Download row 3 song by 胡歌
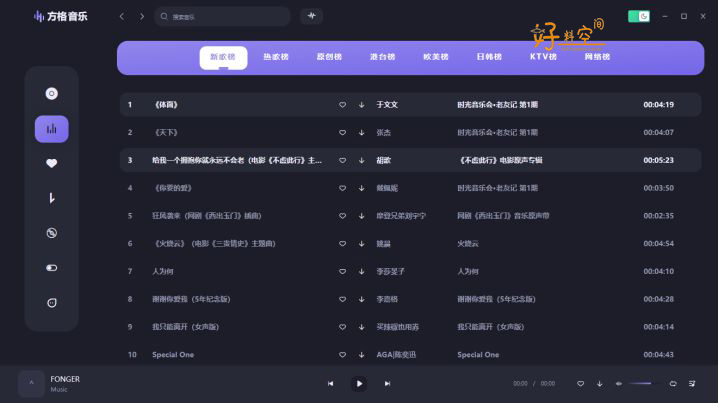This screenshot has width=718, height=403. pos(362,160)
